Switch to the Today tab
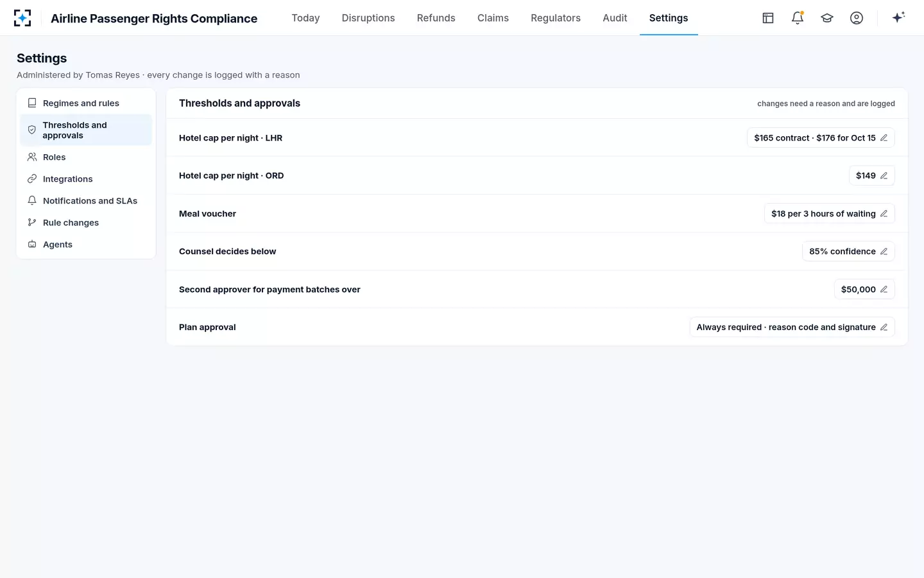This screenshot has height=578, width=924. [x=305, y=18]
